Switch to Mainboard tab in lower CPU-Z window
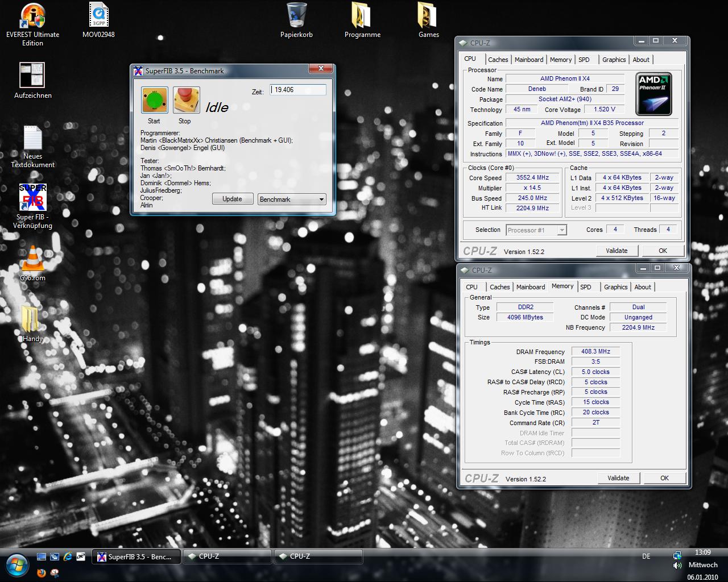 (531, 287)
